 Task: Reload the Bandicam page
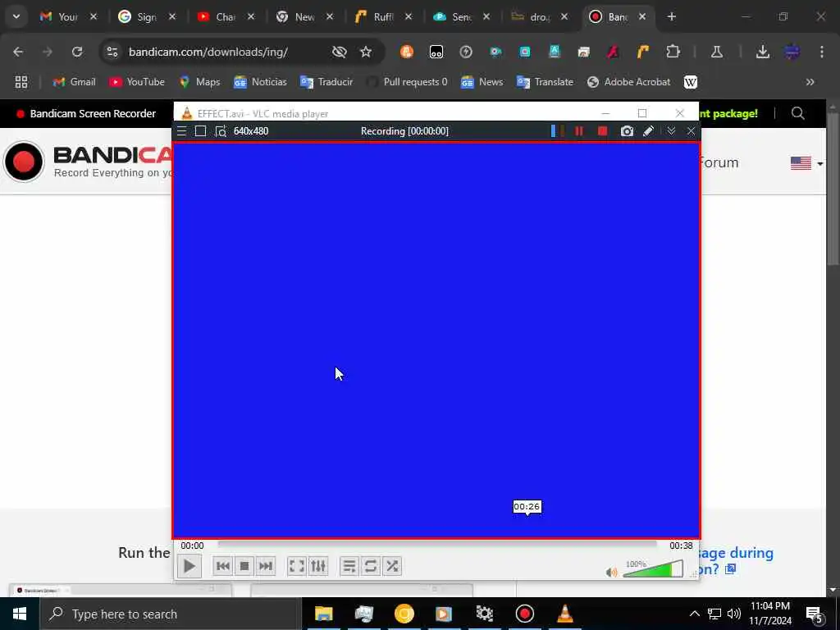(x=77, y=52)
